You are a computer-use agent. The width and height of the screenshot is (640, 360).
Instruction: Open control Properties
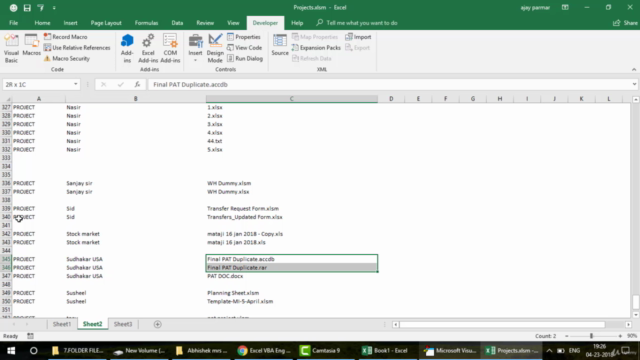coord(244,37)
